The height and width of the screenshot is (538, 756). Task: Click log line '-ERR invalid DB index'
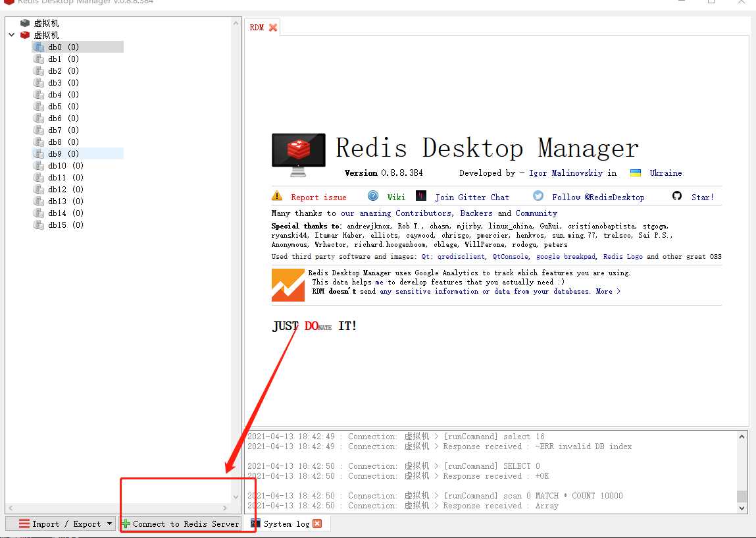coord(440,447)
